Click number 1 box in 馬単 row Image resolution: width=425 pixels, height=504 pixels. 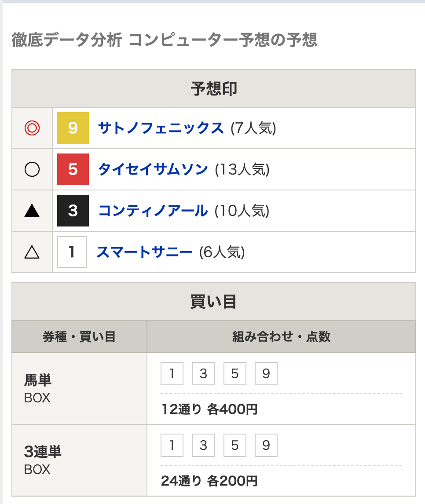(172, 373)
